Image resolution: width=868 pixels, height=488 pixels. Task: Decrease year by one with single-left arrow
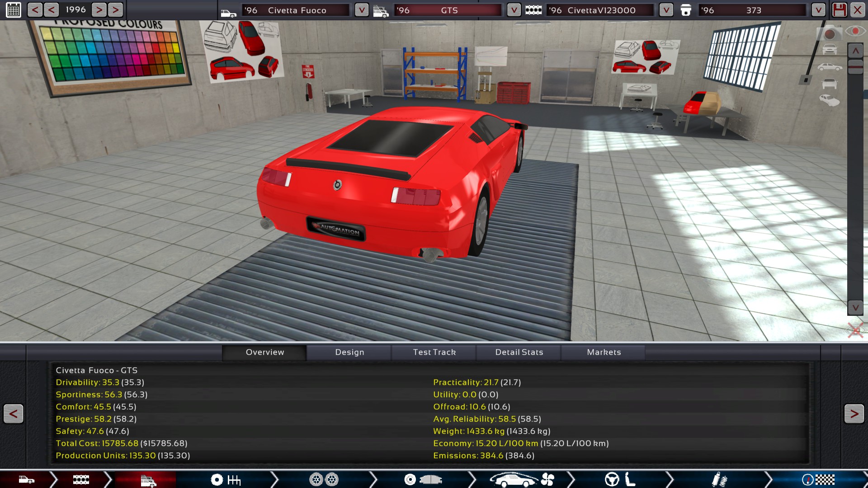[51, 10]
